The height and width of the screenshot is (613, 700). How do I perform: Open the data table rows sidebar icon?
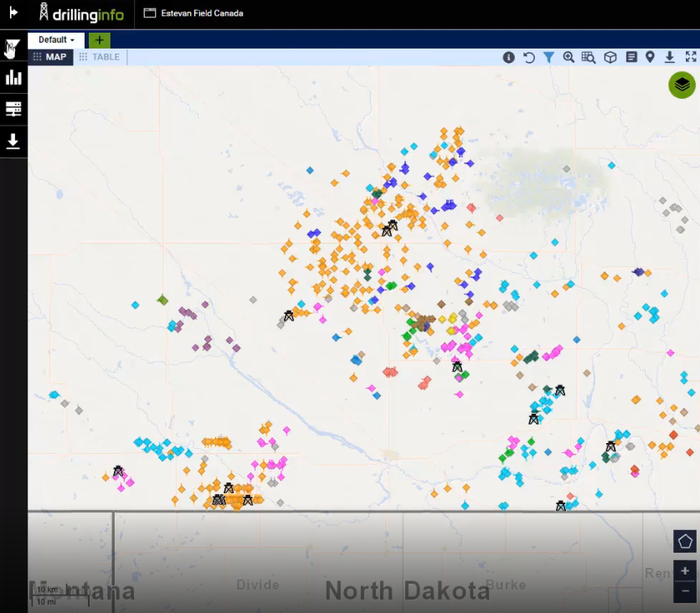[x=13, y=109]
